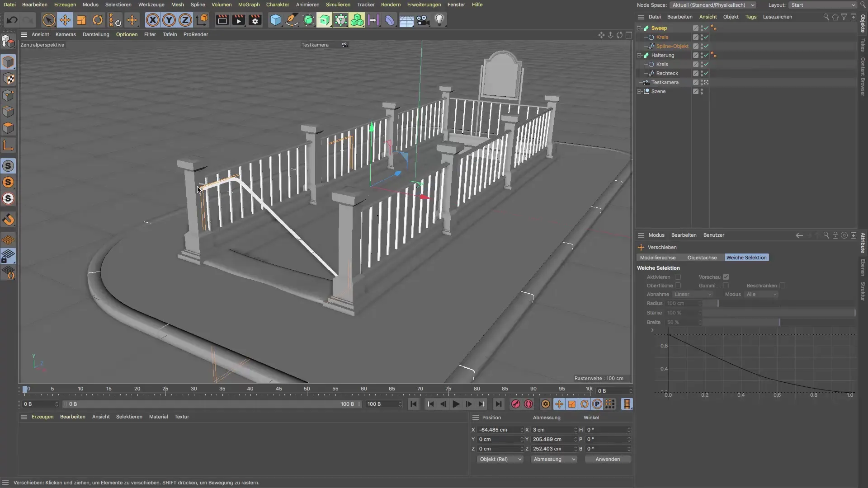Activate the Rotate tool
Image resolution: width=868 pixels, height=488 pixels.
(98, 20)
